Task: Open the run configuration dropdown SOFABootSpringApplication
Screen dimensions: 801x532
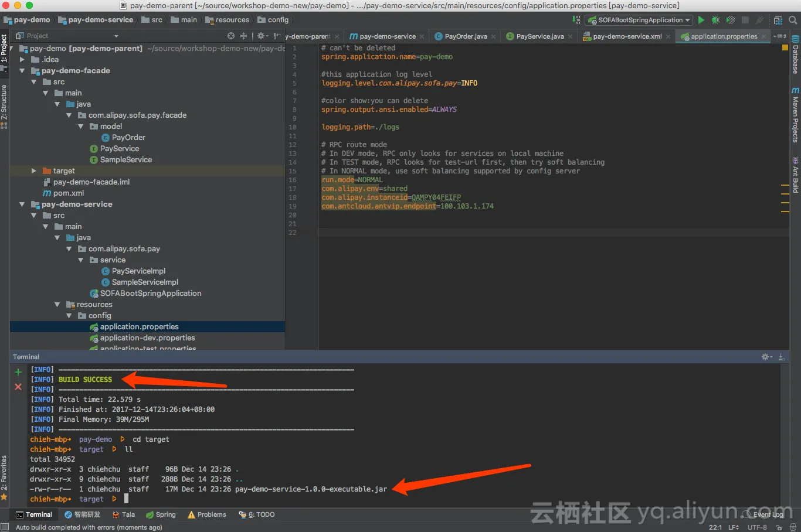Action: [639, 20]
